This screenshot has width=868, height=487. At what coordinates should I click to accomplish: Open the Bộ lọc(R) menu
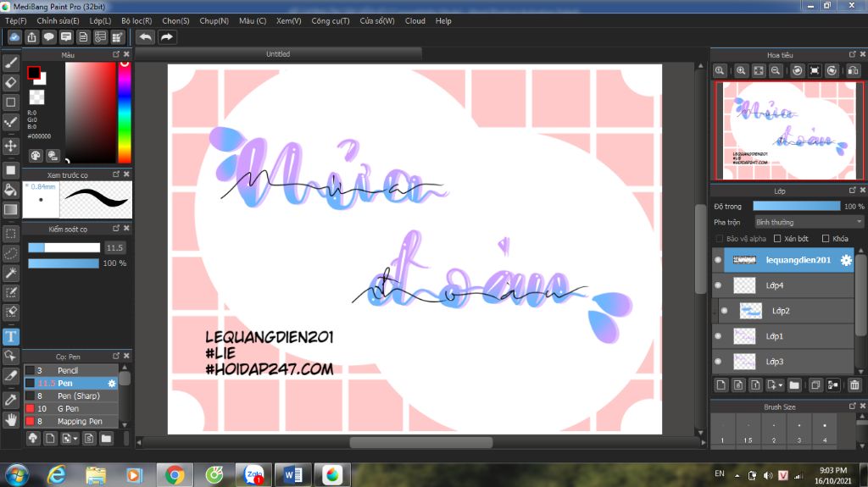[136, 20]
